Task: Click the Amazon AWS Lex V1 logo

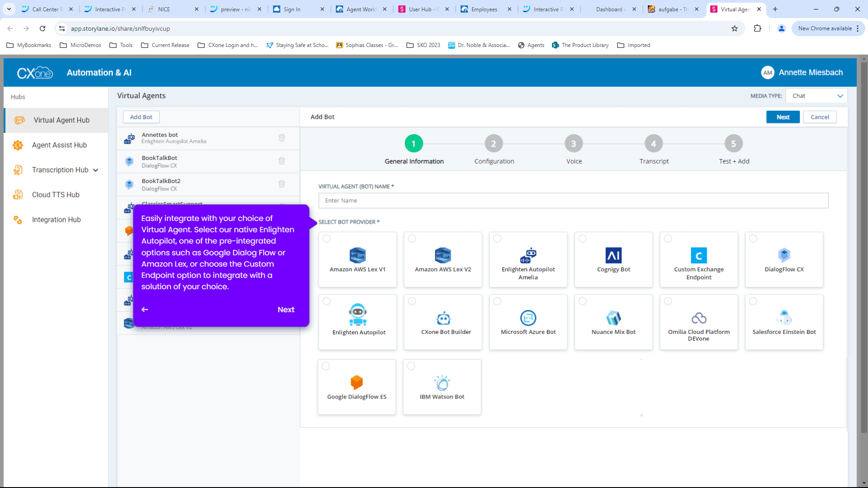Action: pos(358,255)
